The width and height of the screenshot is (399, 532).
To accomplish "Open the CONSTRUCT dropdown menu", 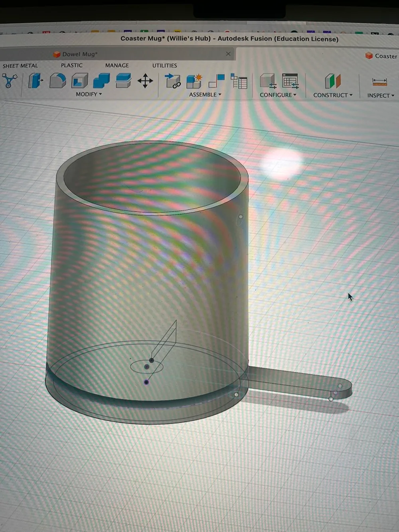I will pos(333,95).
